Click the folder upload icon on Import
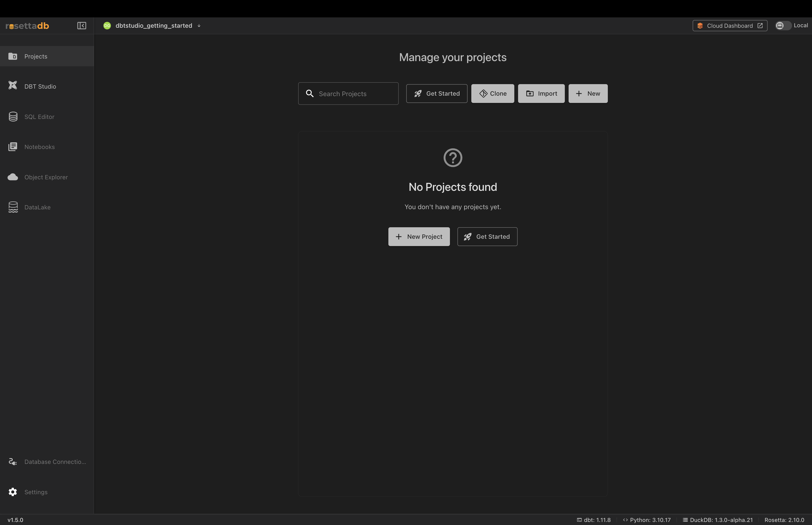This screenshot has height=525, width=812. 530,93
